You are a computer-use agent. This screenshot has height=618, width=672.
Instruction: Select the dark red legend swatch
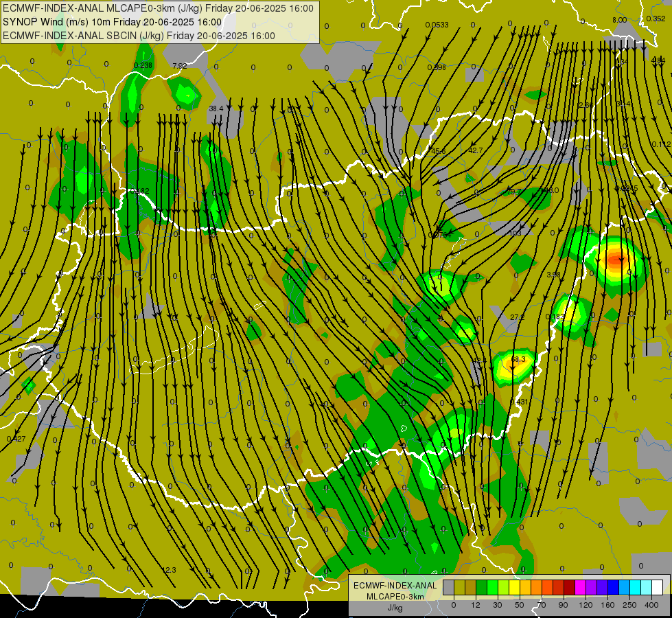coord(569,587)
